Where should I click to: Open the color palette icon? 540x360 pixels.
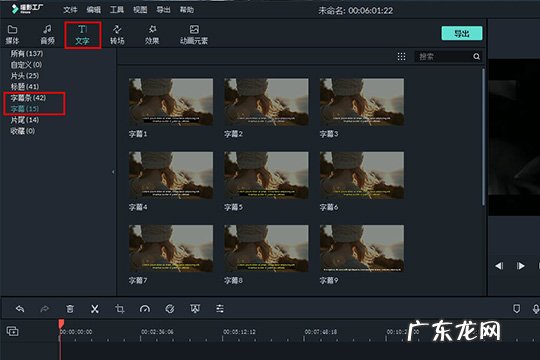pyautogui.click(x=170, y=309)
